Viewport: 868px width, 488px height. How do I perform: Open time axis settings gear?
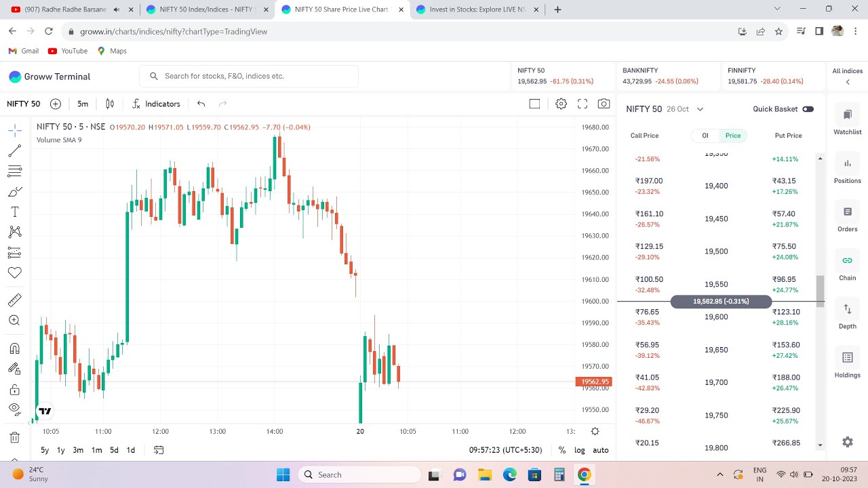click(x=595, y=432)
